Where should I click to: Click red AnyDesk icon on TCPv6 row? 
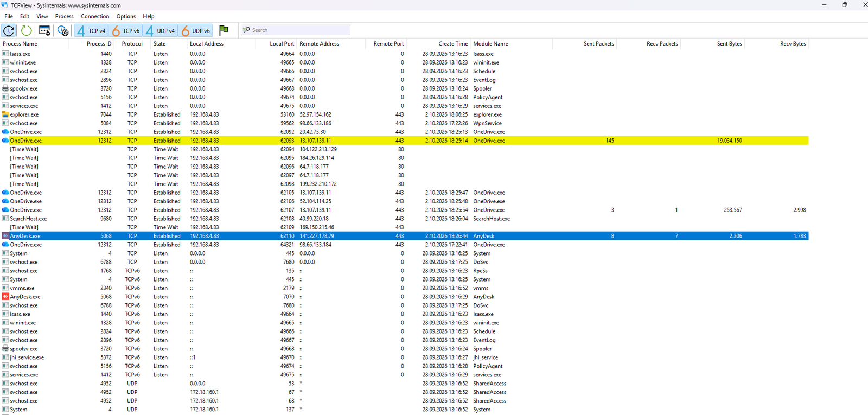pos(5,297)
